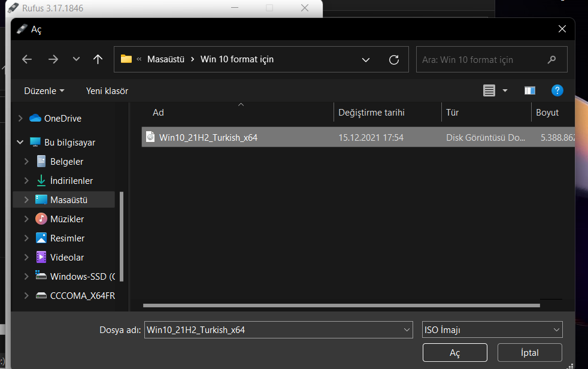The image size is (588, 369).
Task: Close the Rufus window
Action: [305, 8]
